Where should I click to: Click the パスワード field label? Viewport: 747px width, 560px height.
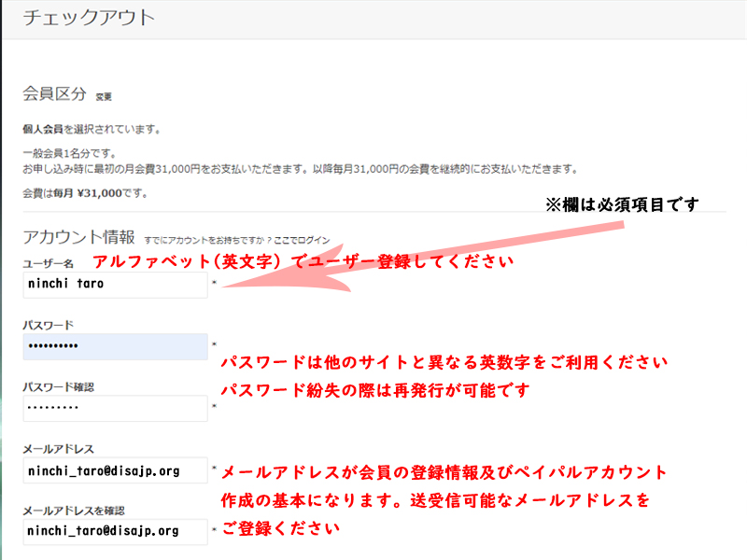(x=49, y=325)
